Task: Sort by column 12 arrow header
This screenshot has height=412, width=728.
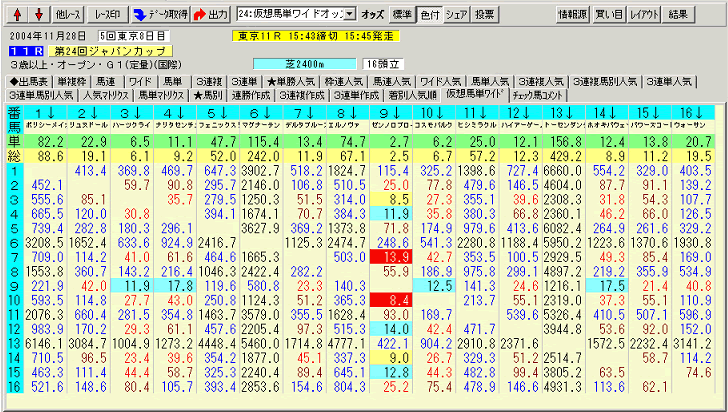Action: coord(520,112)
